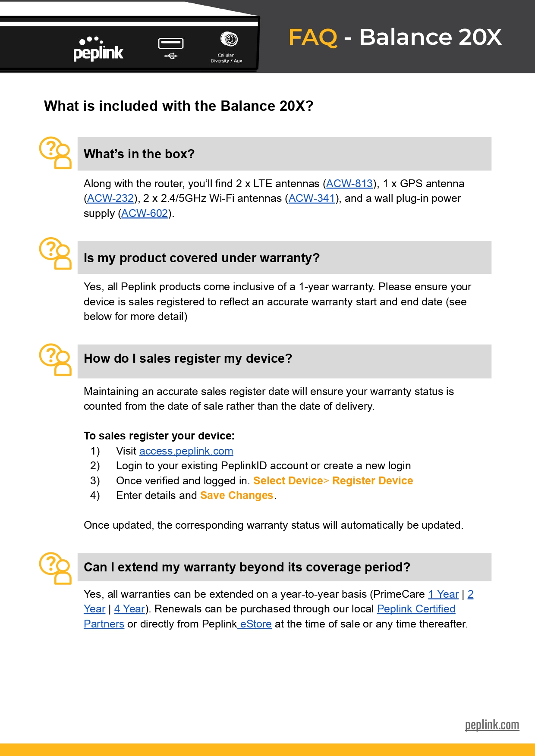Click the FAQ icon beside What's in the box

click(x=56, y=153)
